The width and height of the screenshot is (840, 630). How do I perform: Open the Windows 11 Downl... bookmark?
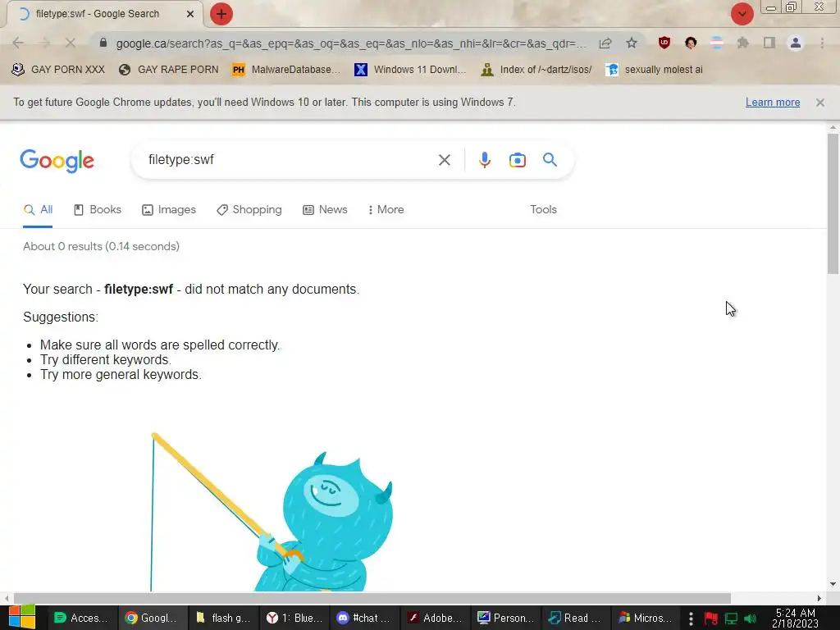[x=410, y=70]
